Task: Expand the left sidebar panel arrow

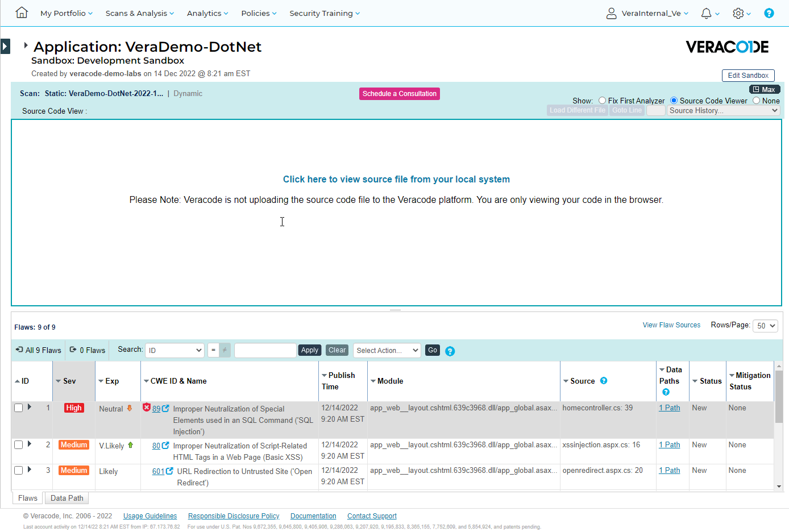Action: tap(5, 46)
